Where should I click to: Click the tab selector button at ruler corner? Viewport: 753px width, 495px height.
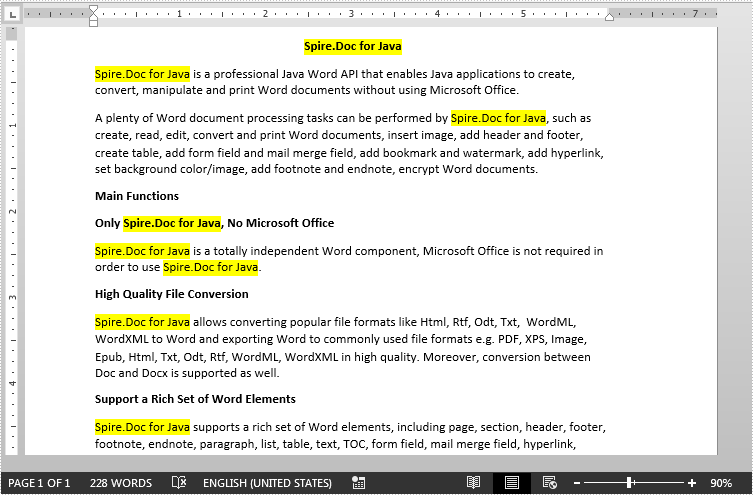(x=12, y=14)
